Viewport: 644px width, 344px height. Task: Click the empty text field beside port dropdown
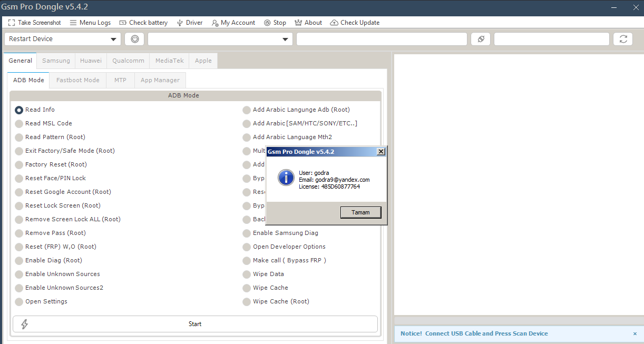382,39
